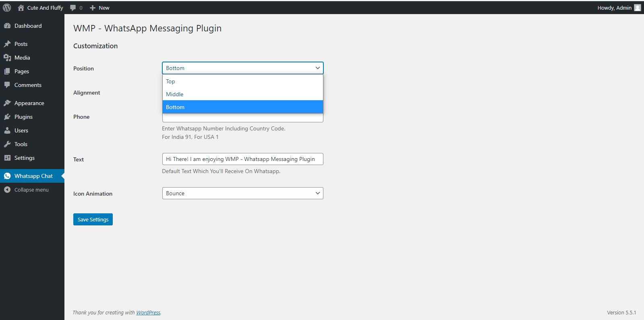Image resolution: width=644 pixels, height=320 pixels.
Task: Follow the WordPress footer link
Action: point(148,312)
